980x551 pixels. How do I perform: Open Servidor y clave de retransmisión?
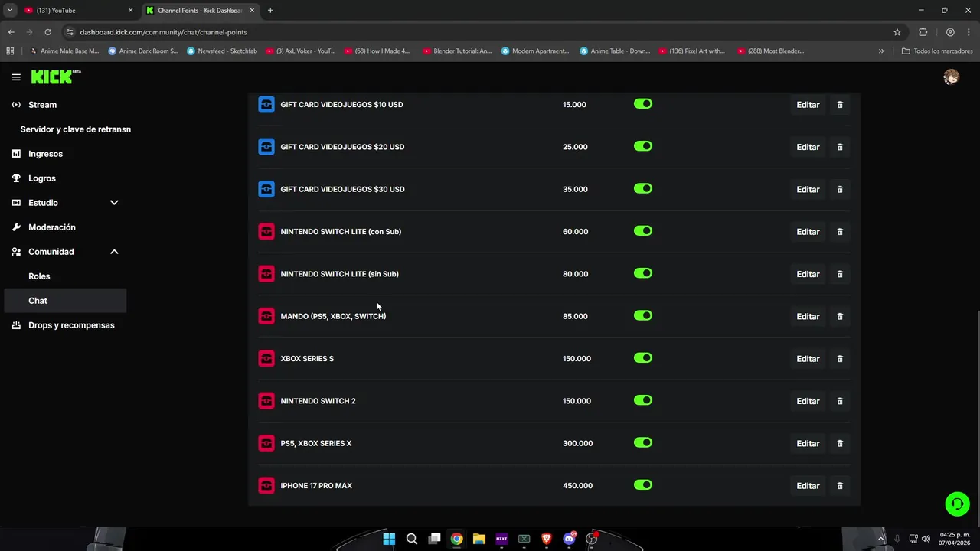point(75,129)
